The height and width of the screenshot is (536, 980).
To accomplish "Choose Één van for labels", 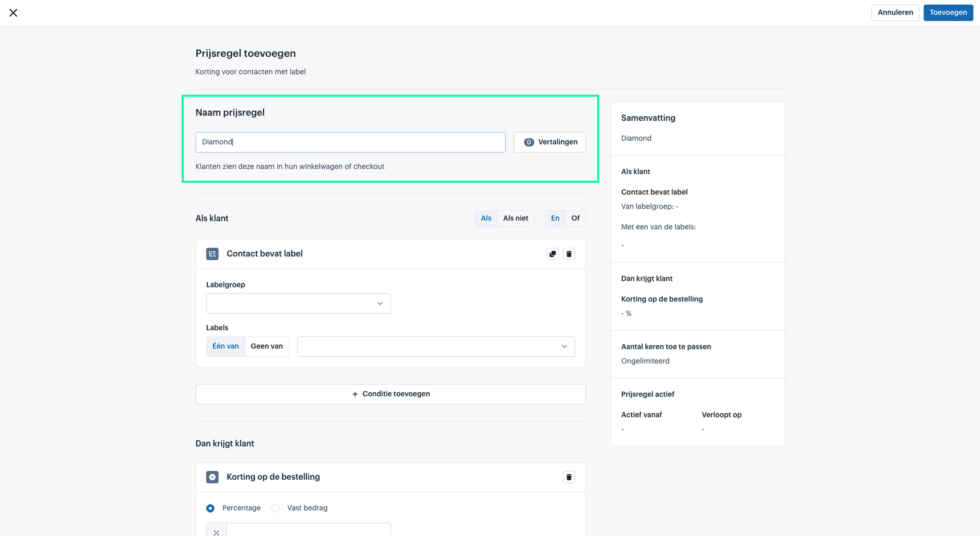I will click(226, 346).
